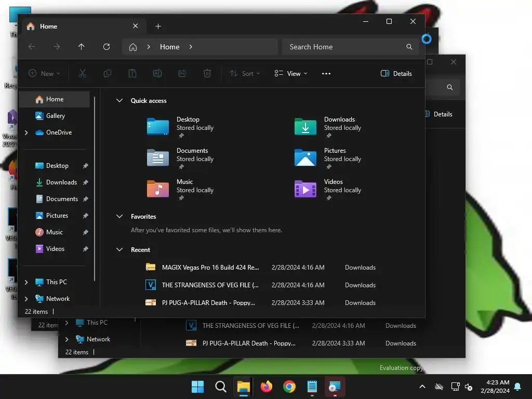Viewport: 532px width, 399px height.
Task: Click the Back navigation arrow
Action: tap(32, 47)
